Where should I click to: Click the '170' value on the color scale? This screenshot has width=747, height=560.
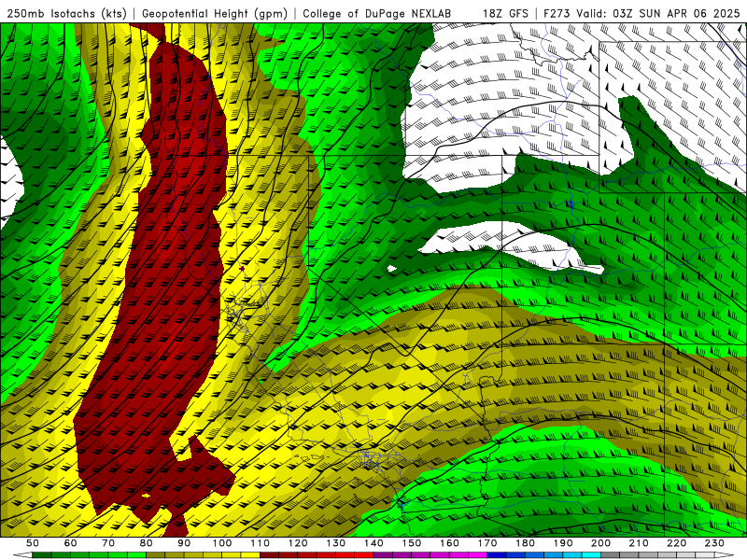[x=487, y=543]
